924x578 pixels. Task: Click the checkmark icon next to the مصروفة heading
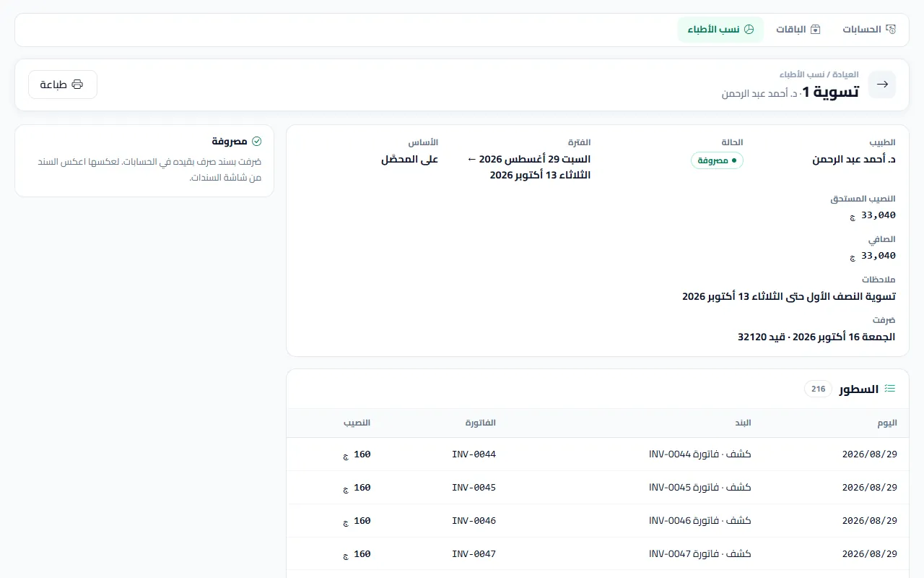pos(256,141)
